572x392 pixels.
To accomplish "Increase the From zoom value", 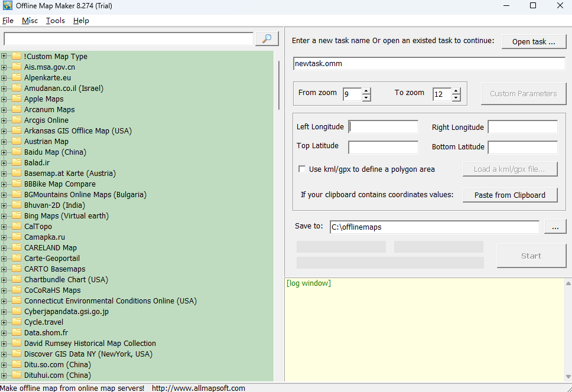I will tap(366, 91).
